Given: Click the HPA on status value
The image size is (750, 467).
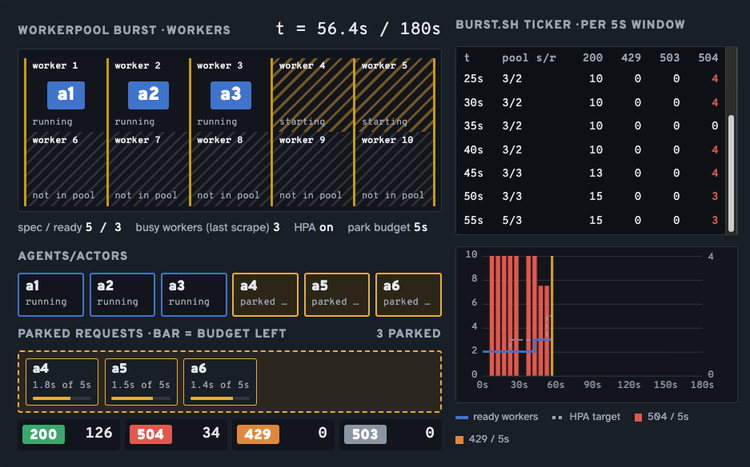Looking at the screenshot, I should click(326, 227).
